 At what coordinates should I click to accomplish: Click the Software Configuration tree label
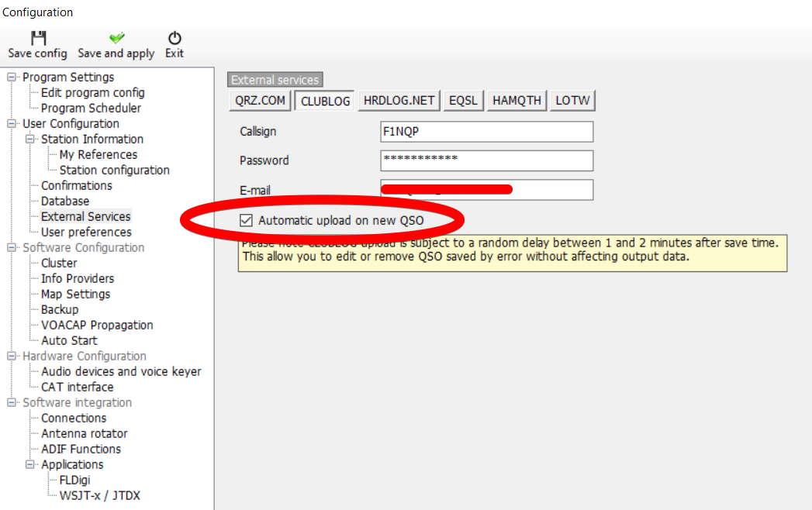coord(84,247)
